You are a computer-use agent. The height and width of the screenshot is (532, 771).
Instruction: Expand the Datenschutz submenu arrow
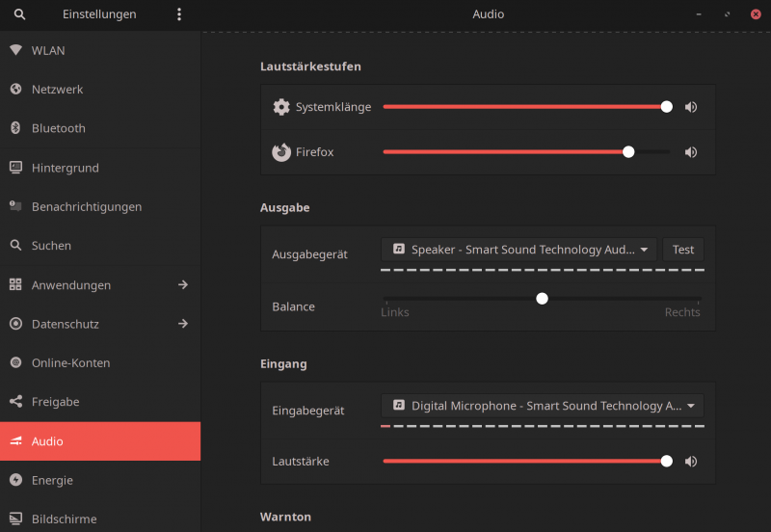[x=183, y=324]
